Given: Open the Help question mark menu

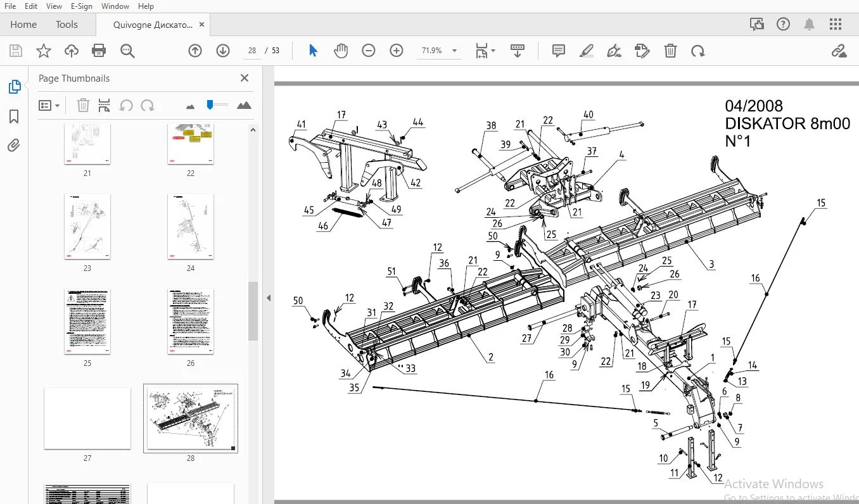Looking at the screenshot, I should point(784,25).
